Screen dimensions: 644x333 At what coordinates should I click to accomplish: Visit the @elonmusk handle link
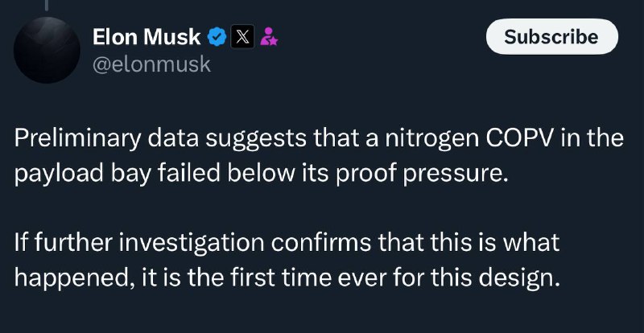[151, 65]
